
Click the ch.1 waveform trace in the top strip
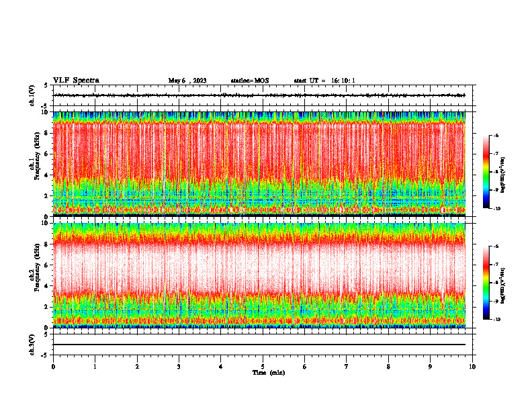pyautogui.click(x=259, y=95)
